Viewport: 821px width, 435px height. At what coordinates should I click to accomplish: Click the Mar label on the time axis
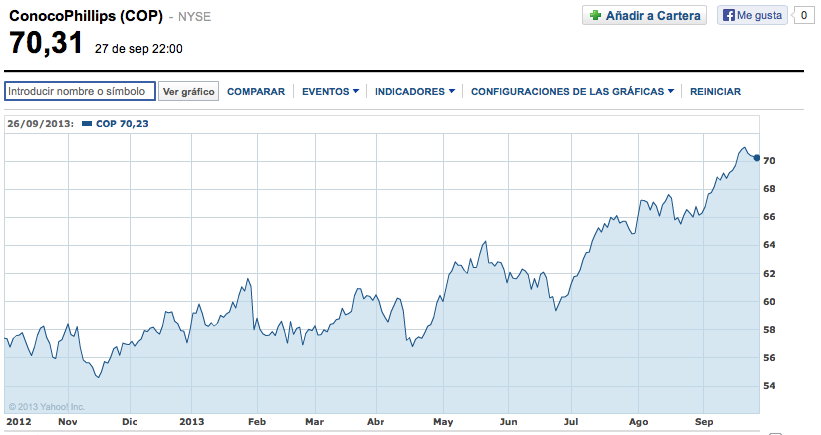point(315,422)
